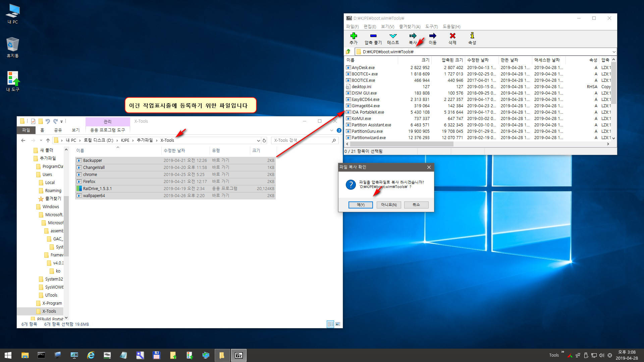Launch Internet Explorer from the taskbar
644x362 pixels.
91,355
